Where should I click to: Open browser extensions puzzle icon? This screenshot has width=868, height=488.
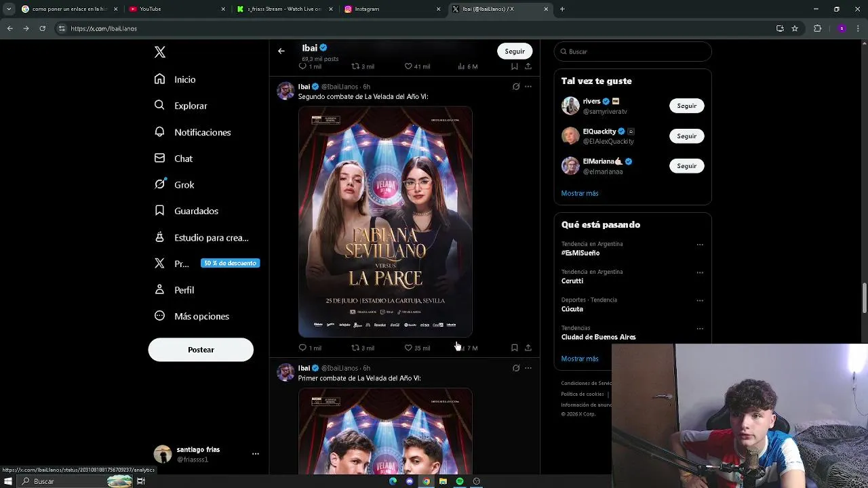coord(817,28)
